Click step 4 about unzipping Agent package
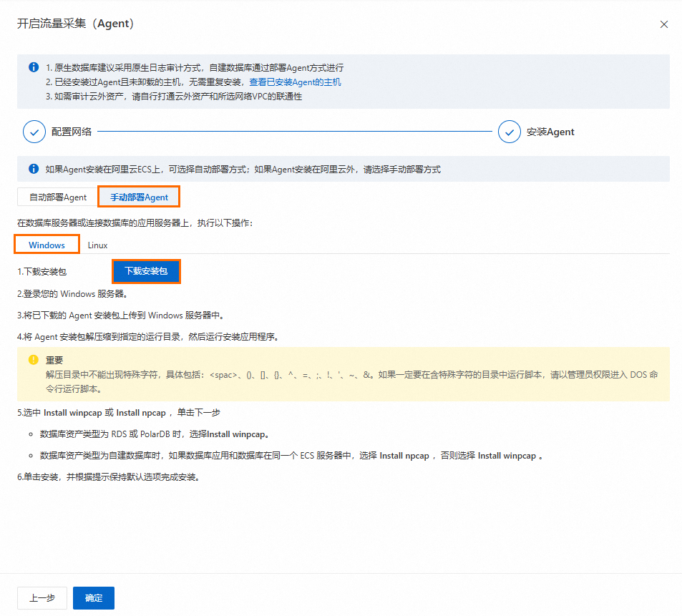The width and height of the screenshot is (682, 616). point(148,336)
